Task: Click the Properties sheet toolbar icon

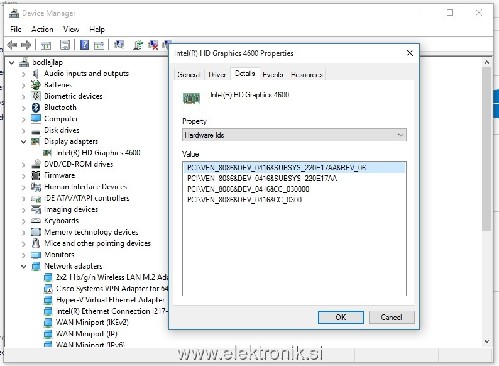Action: point(65,45)
